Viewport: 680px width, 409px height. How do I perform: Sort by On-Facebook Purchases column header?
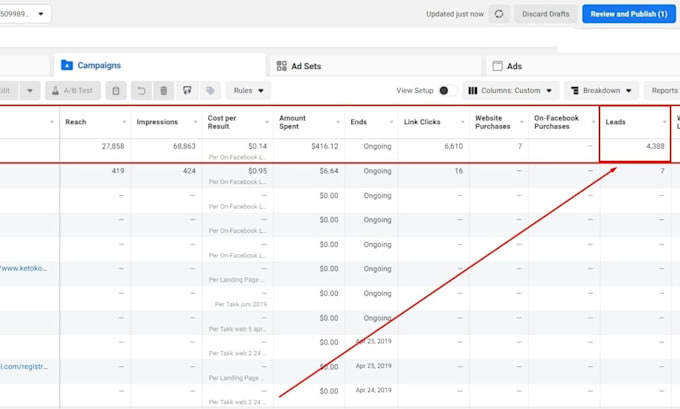pyautogui.click(x=556, y=122)
